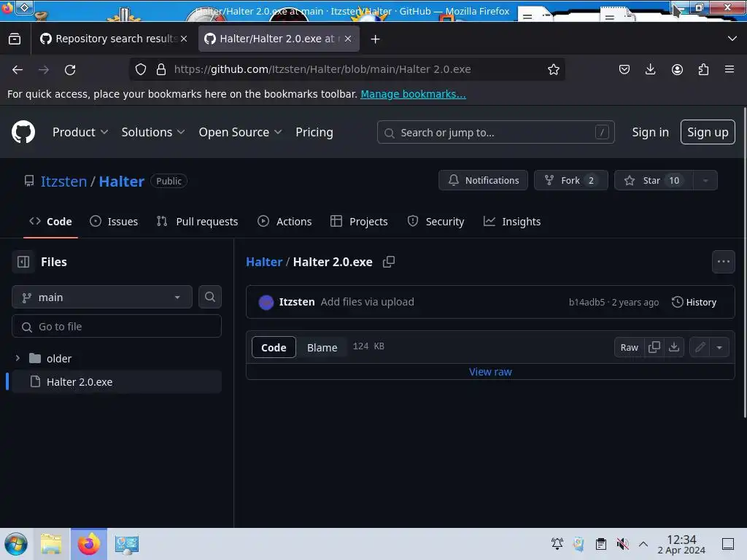Open the GitHub homepage logo
Viewport: 747px width, 560px height.
[23, 132]
